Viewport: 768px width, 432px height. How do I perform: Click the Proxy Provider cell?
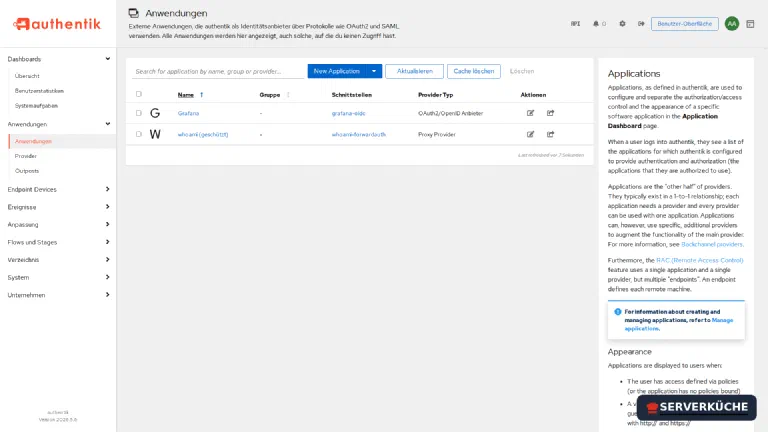coord(436,134)
